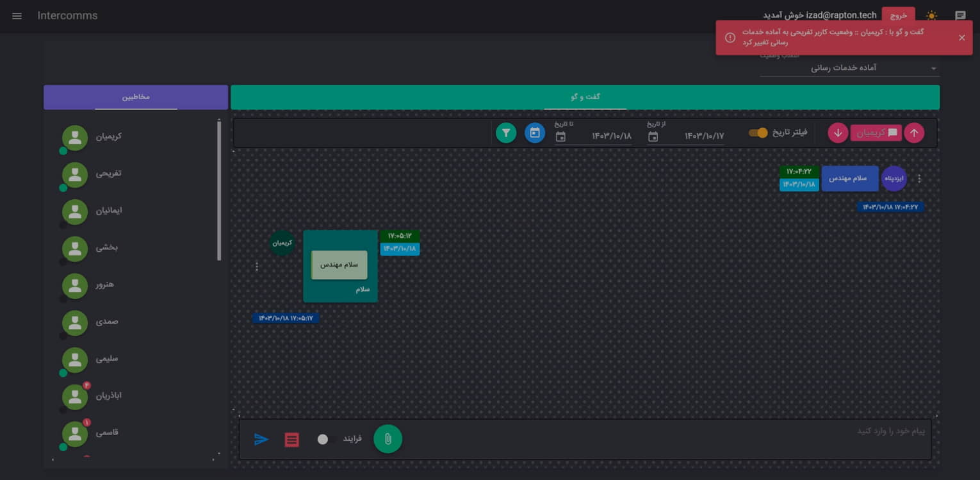980x480 pixels.
Task: Open the hamburger navigation menu
Action: [17, 16]
